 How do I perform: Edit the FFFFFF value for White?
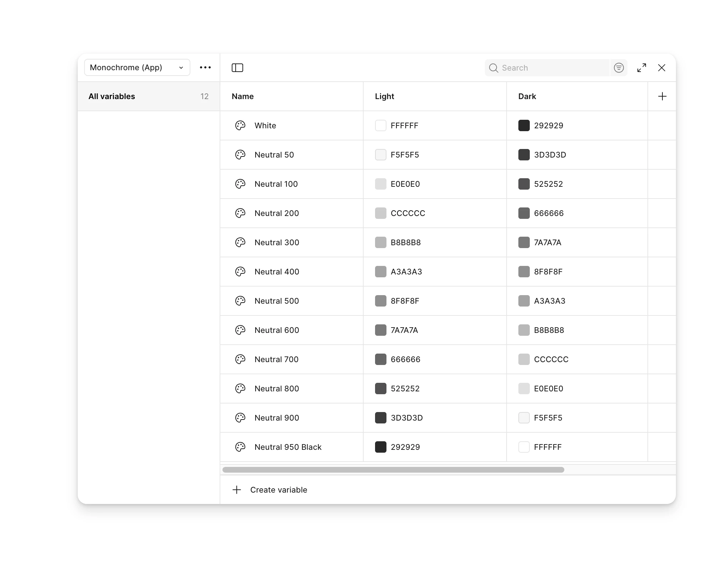[x=404, y=125]
